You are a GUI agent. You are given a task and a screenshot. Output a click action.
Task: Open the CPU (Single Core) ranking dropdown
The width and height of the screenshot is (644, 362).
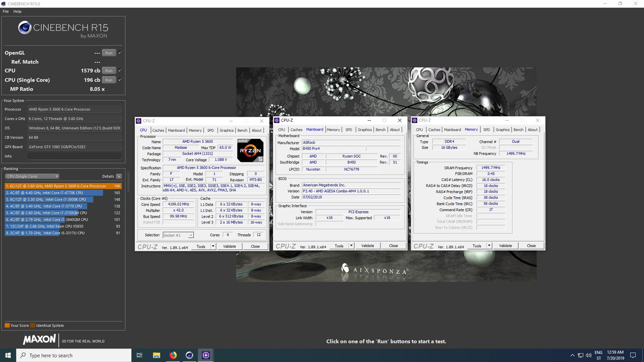(x=32, y=176)
